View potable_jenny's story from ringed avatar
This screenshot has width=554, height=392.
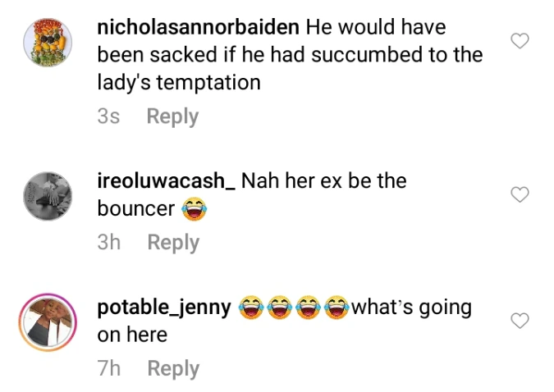pyautogui.click(x=48, y=322)
